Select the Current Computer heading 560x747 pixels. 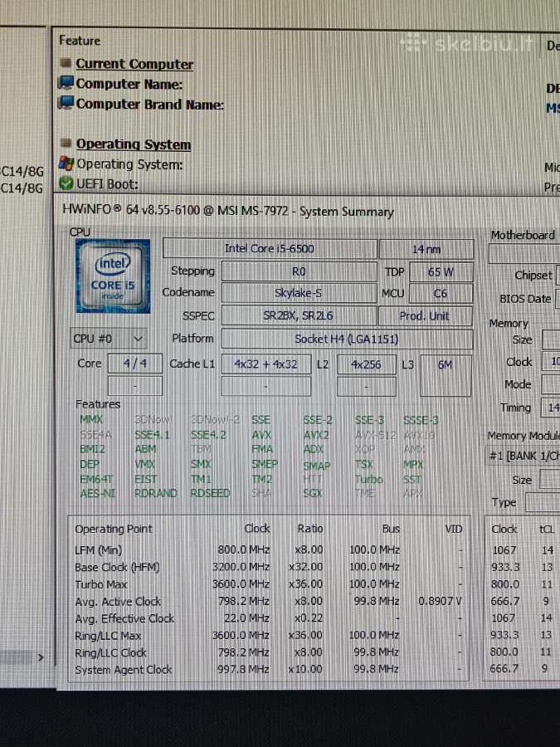[134, 64]
